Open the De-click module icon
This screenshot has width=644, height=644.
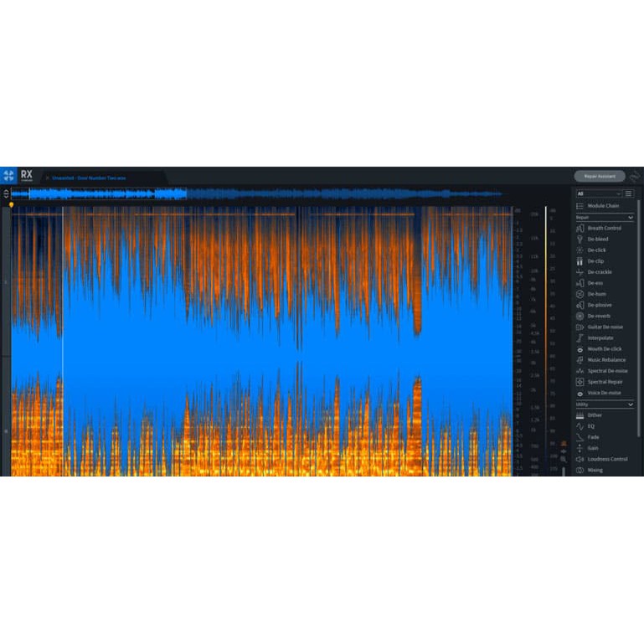point(580,250)
